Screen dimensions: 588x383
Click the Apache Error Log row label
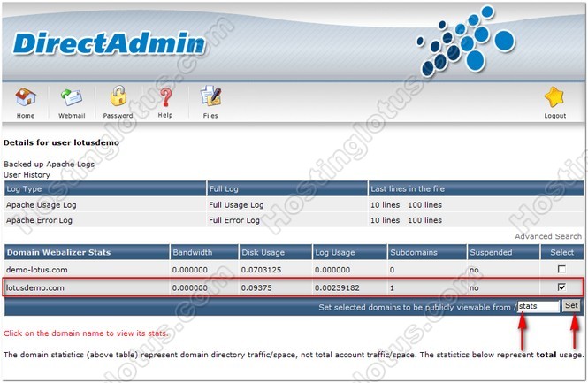click(39, 220)
